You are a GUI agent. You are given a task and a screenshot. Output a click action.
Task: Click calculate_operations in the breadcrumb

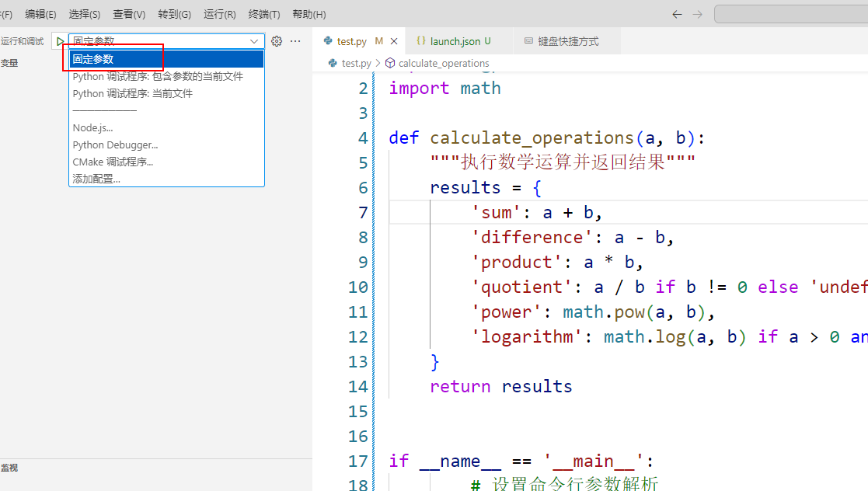coord(444,63)
